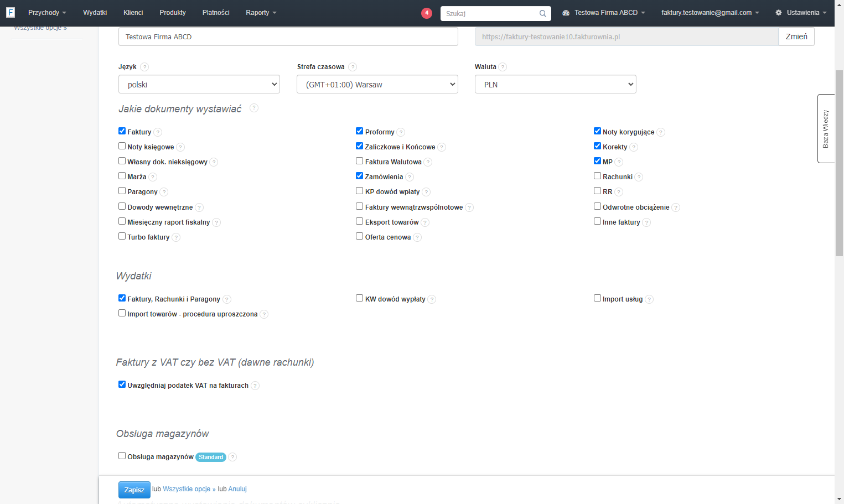
Task: Check the Oferta cenowa checkbox
Action: (x=359, y=236)
